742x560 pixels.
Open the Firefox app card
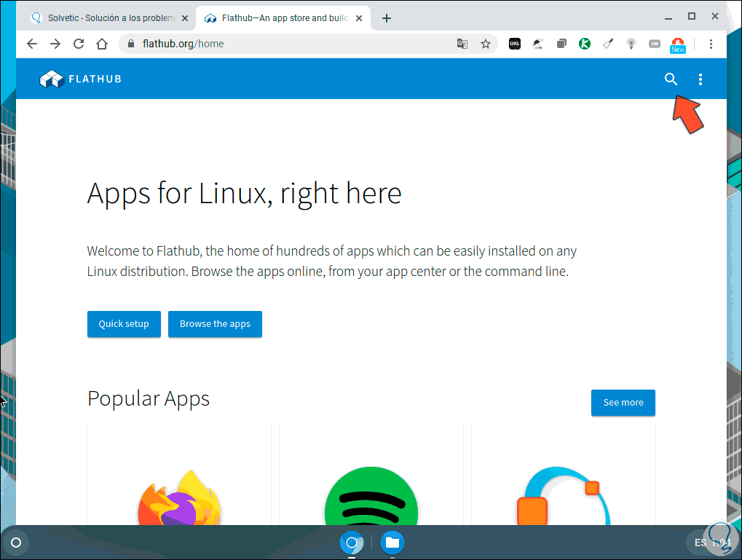click(179, 475)
